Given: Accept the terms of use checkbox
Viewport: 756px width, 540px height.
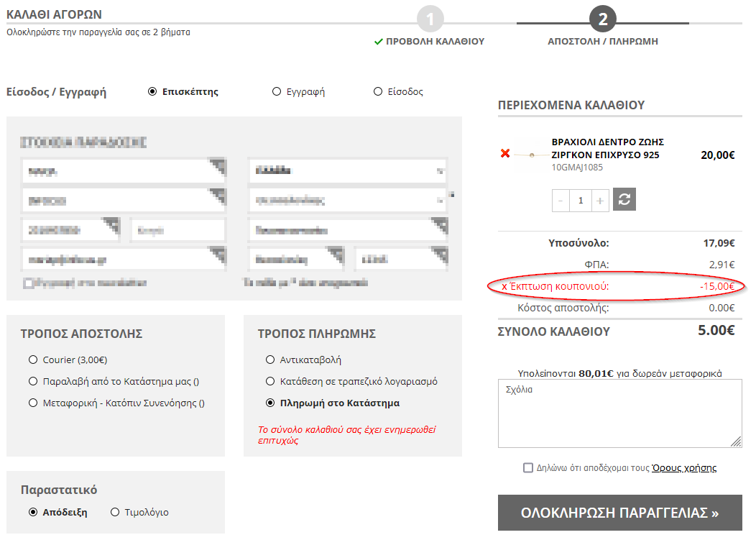Looking at the screenshot, I should 528,467.
